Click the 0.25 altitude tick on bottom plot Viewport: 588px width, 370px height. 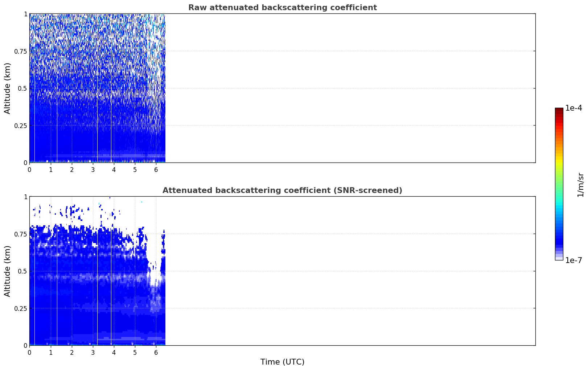tap(20, 308)
